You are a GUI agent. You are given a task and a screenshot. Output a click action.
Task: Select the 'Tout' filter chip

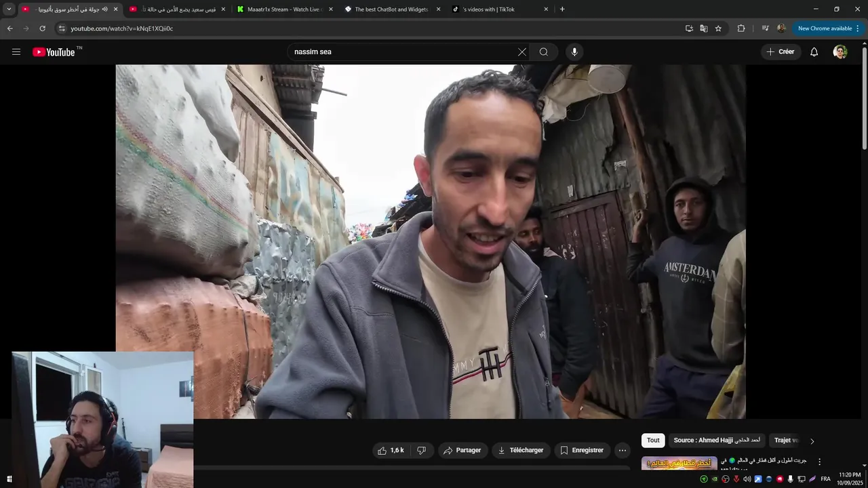click(x=653, y=441)
